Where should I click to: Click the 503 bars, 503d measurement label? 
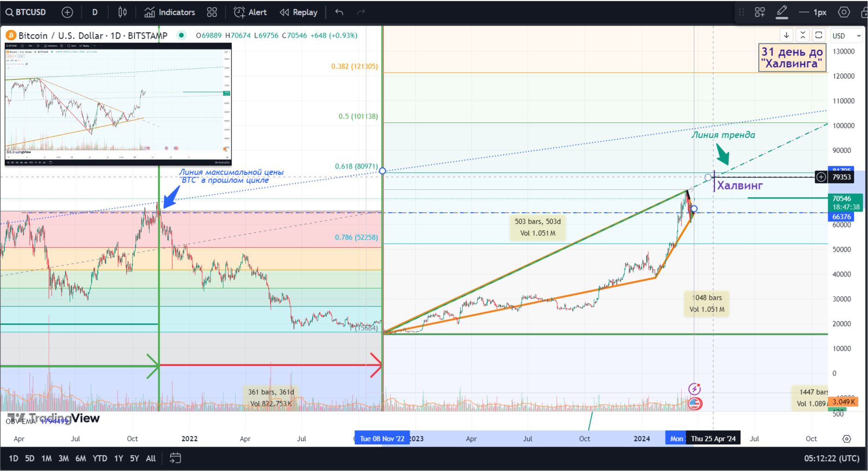[x=538, y=227]
